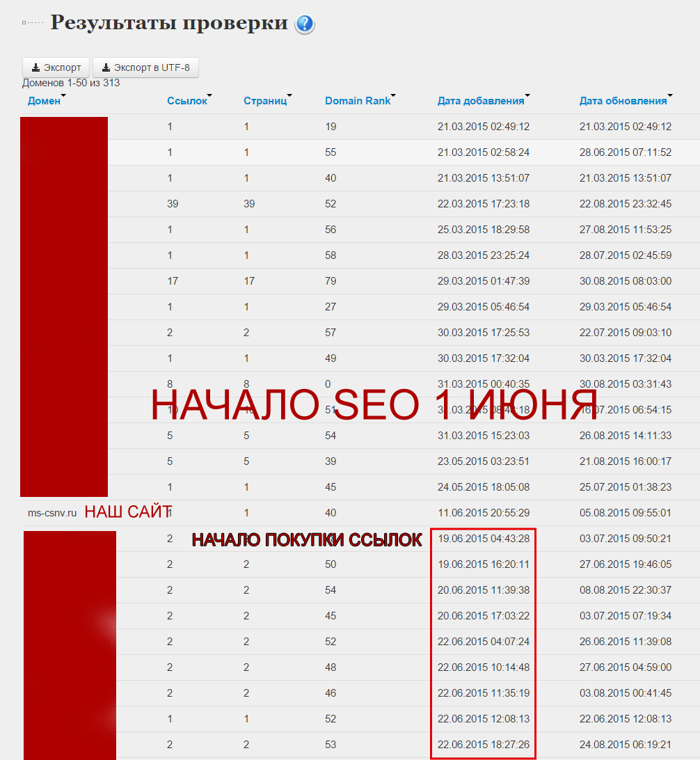This screenshot has height=760, width=700.
Task: Click sort arrow next to Дата обновления
Action: (x=670, y=95)
